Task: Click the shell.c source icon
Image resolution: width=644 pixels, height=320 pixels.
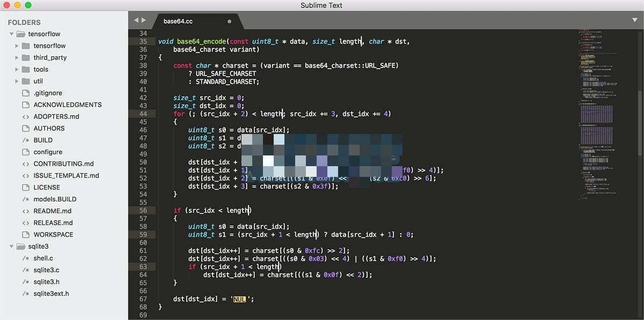Action: tap(25, 258)
